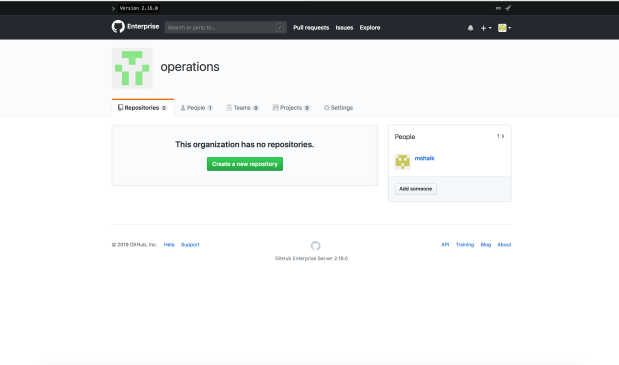Viewport: 619px width, 365px height.
Task: Open the GitHub Enterprise logo home link
Action: pyautogui.click(x=135, y=27)
